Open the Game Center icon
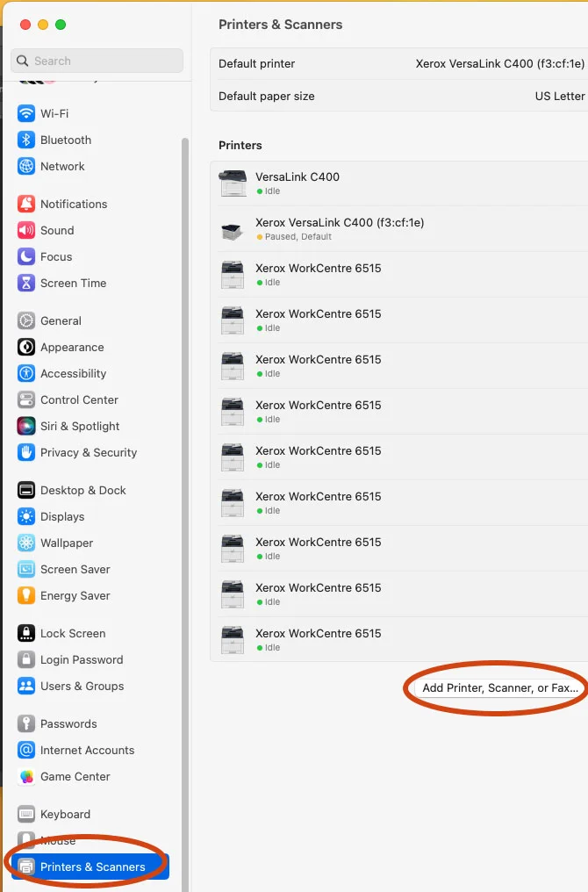The width and height of the screenshot is (588, 892). coord(26,776)
